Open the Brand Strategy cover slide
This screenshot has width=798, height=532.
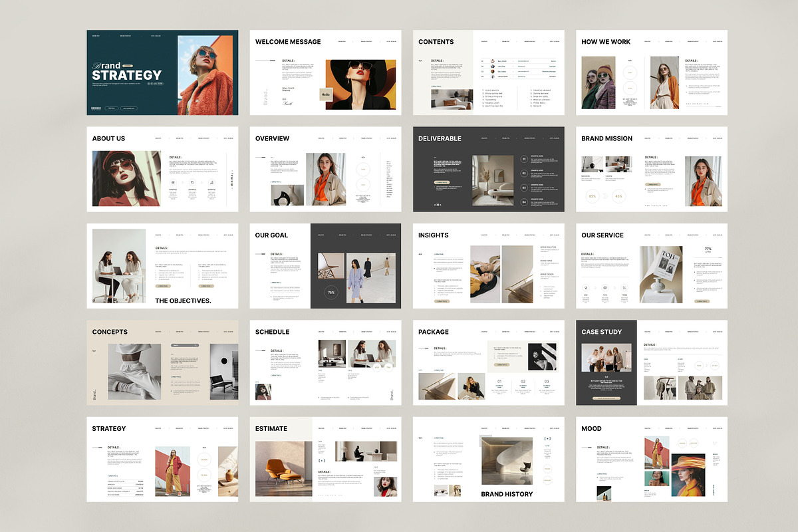click(x=162, y=72)
